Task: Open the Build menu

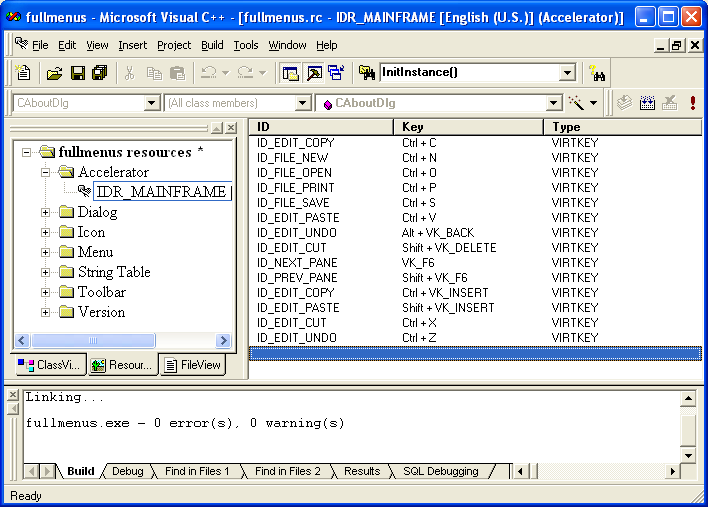Action: pyautogui.click(x=212, y=45)
